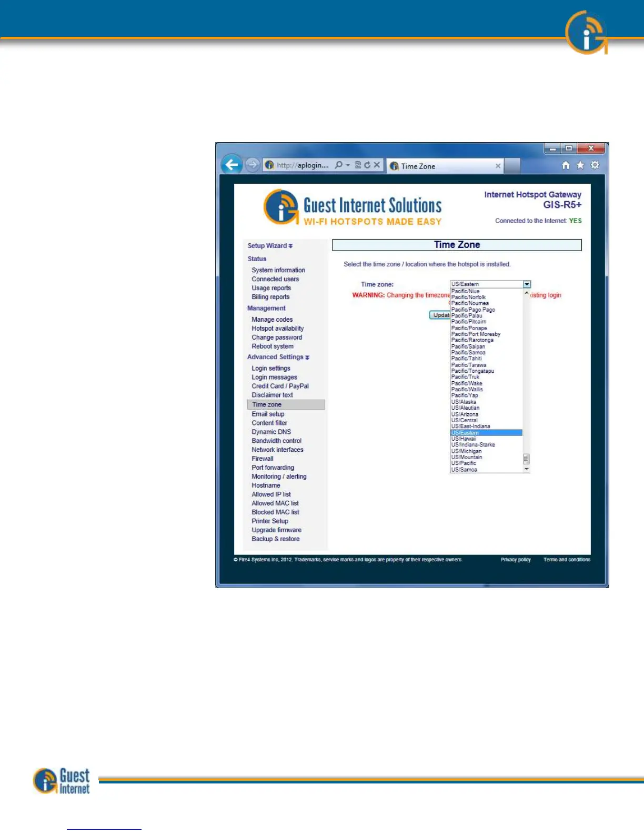Open Blocked MAC list

(x=275, y=512)
